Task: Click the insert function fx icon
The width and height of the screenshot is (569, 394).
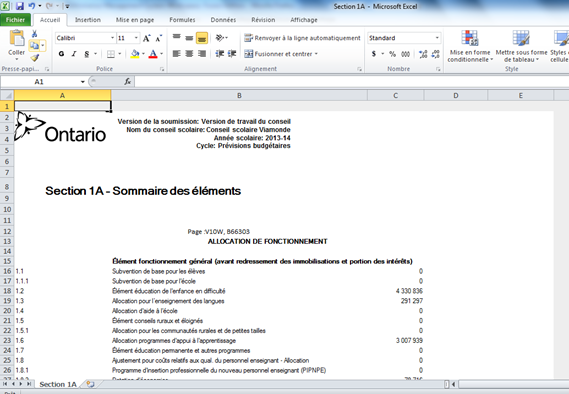Action: point(128,82)
